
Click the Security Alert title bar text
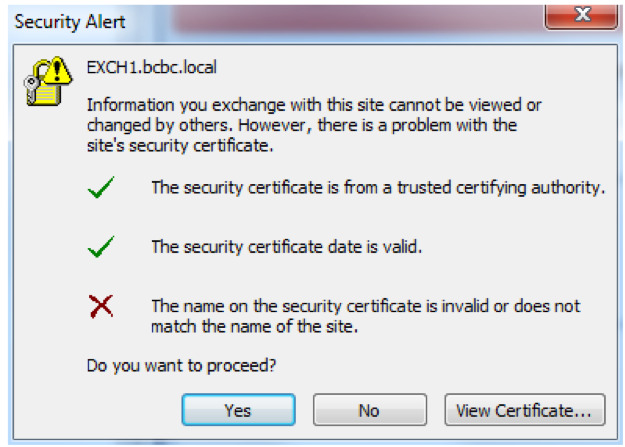click(70, 21)
